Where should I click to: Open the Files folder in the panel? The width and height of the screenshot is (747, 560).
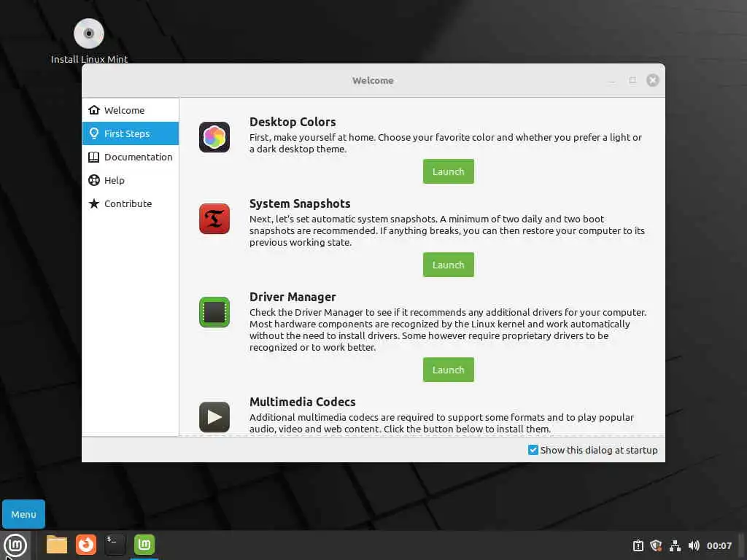point(57,545)
